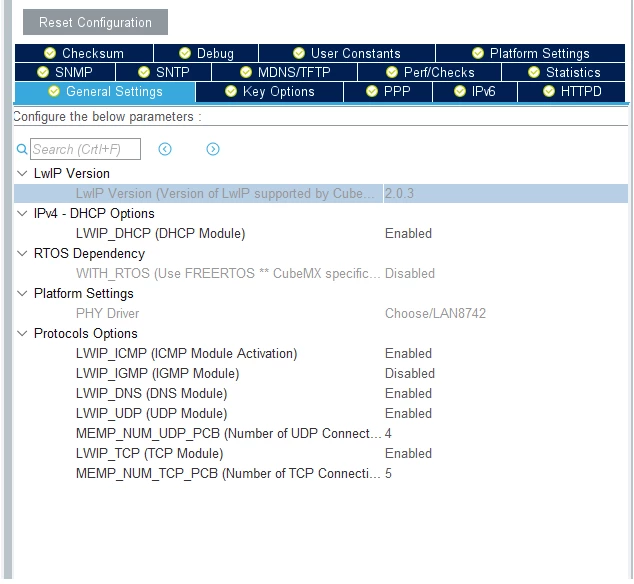Viewport: 634px width, 584px height.
Task: Change LWIP_IGMP Disabled value
Action: point(410,373)
